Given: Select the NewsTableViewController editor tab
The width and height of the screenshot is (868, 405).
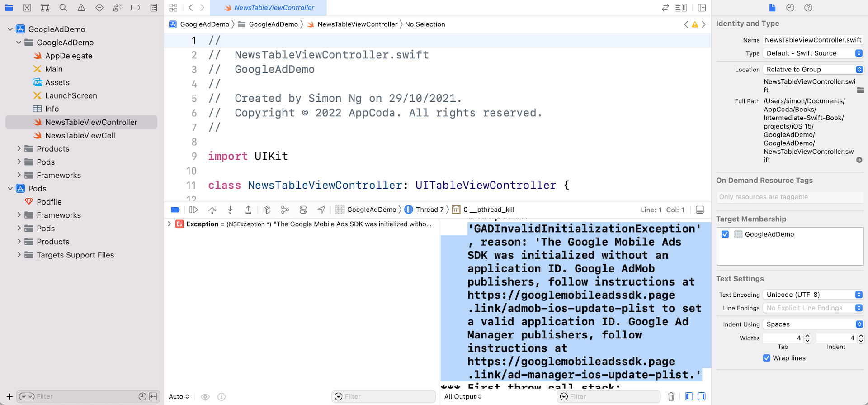Looking at the screenshot, I should click(x=274, y=8).
